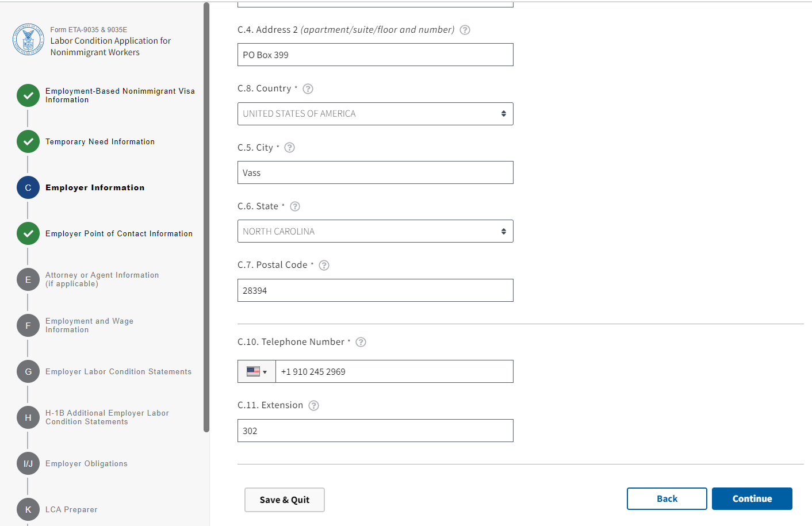This screenshot has height=526, width=812.
Task: Open the Country dropdown
Action: pyautogui.click(x=375, y=114)
